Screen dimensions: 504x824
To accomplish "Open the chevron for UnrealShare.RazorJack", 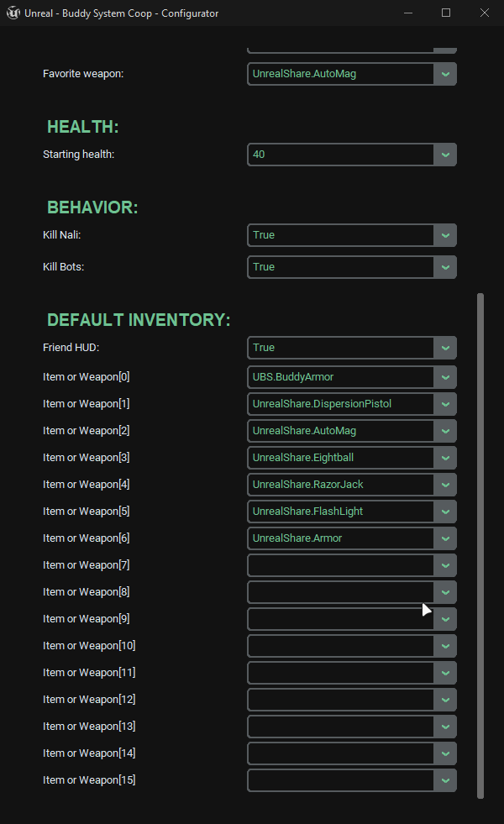I will pyautogui.click(x=445, y=485).
